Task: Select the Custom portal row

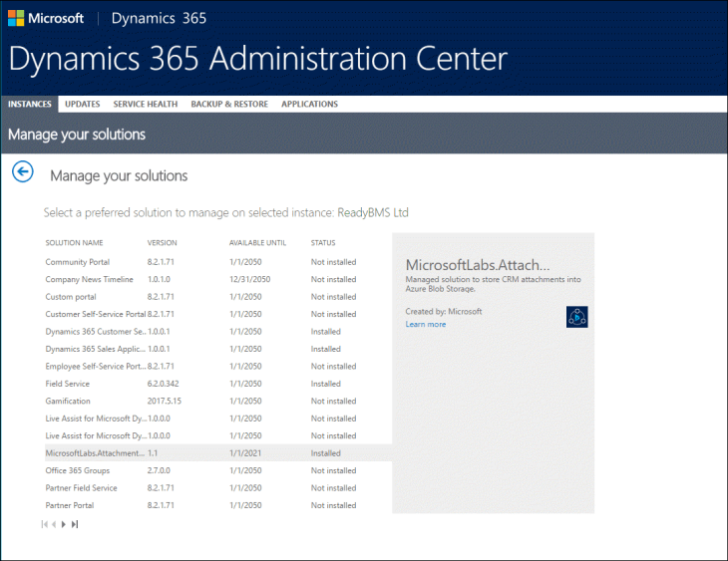Action: click(x=218, y=297)
